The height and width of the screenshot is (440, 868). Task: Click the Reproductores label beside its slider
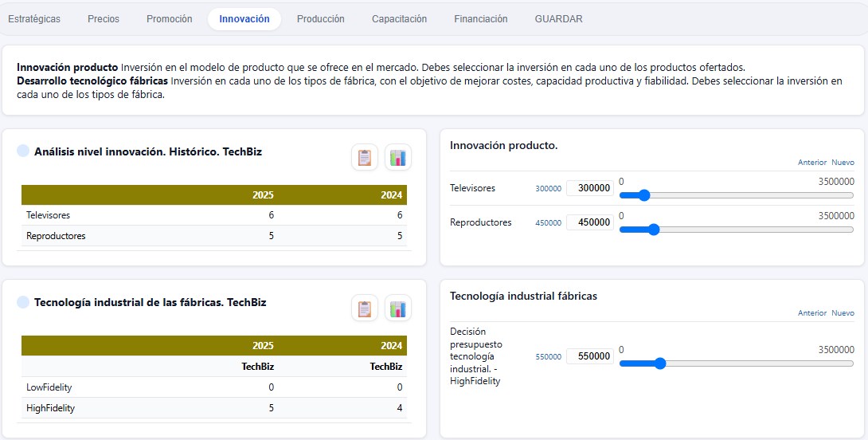(481, 222)
